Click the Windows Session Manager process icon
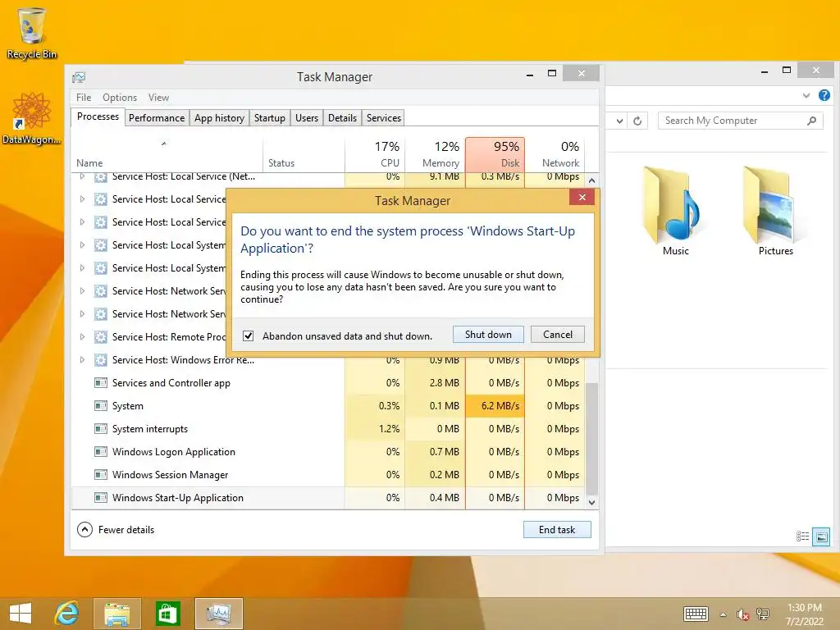Screen dimensions: 840x630 [x=100, y=475]
